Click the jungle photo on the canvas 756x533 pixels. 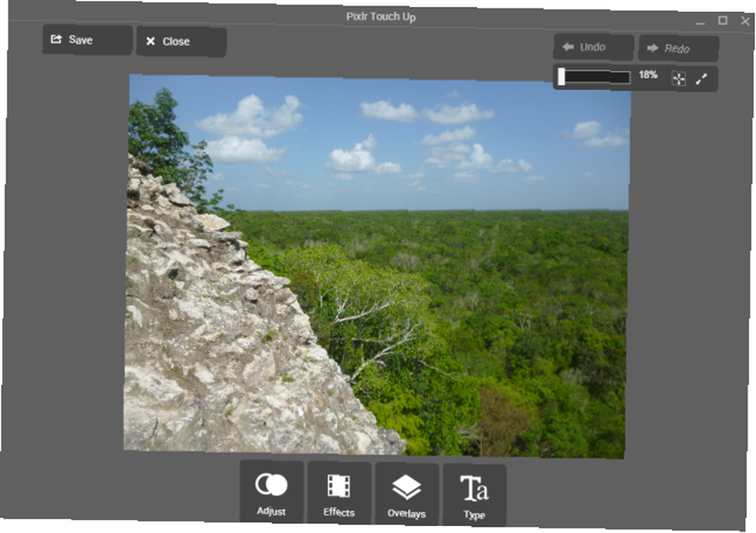click(x=377, y=265)
